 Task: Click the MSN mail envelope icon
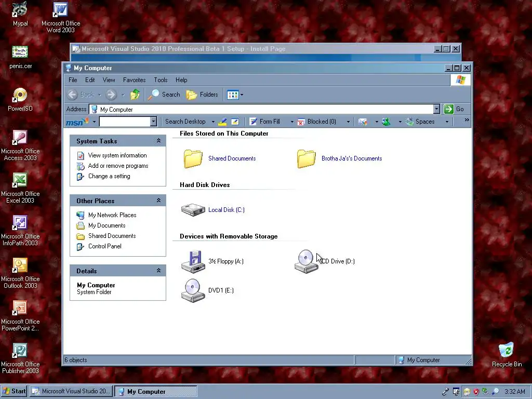pyautogui.click(x=363, y=122)
